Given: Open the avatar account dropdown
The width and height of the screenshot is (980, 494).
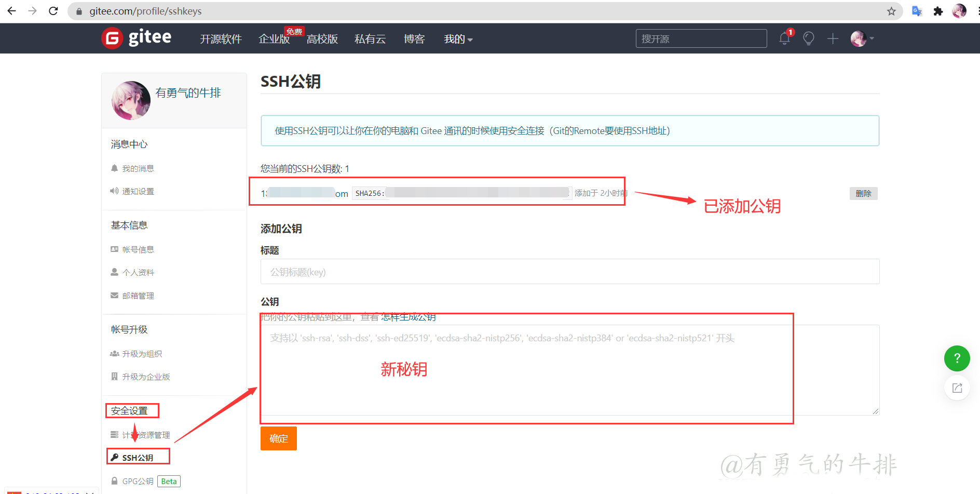Looking at the screenshot, I should (x=859, y=38).
